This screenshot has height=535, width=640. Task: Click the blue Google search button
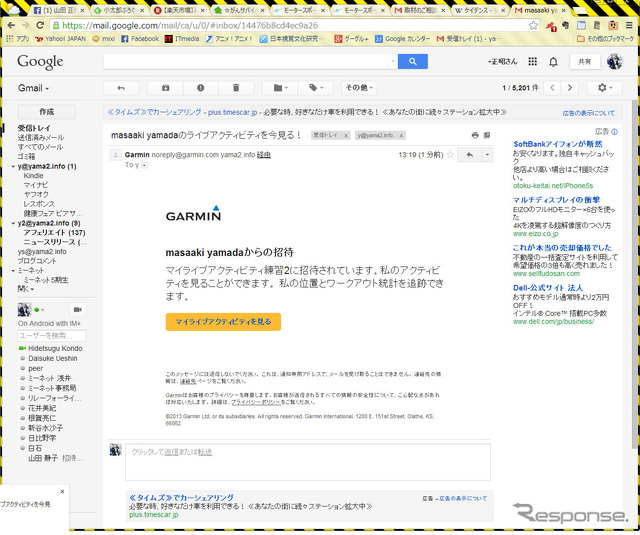coord(413,62)
